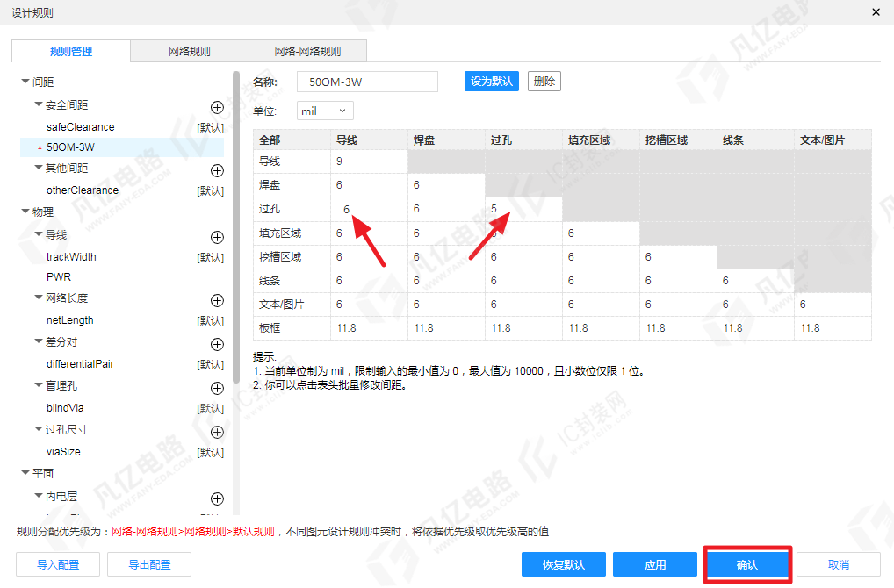The width and height of the screenshot is (894, 588).
Task: Add a new 盲埋孔 rule with plus icon
Action: pos(217,388)
